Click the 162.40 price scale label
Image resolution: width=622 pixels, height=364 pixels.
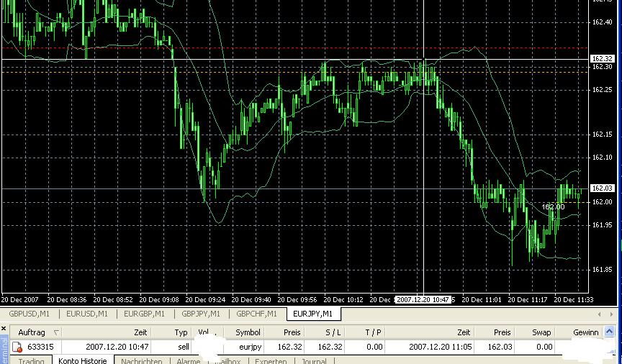(602, 22)
